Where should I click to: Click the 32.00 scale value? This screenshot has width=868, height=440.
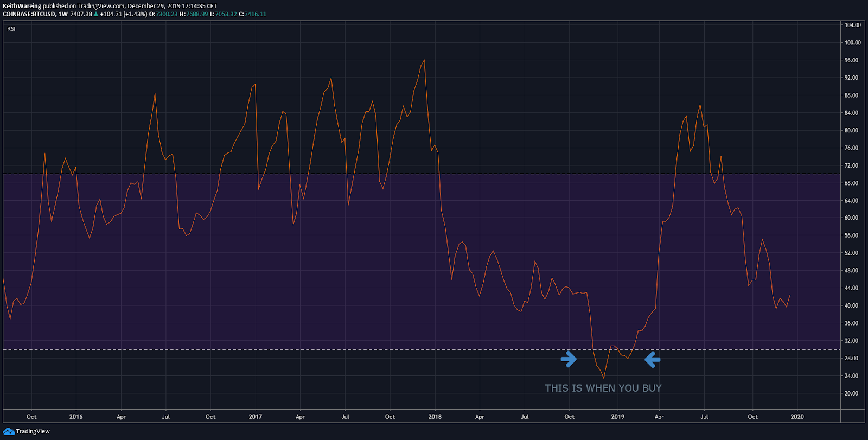point(851,341)
